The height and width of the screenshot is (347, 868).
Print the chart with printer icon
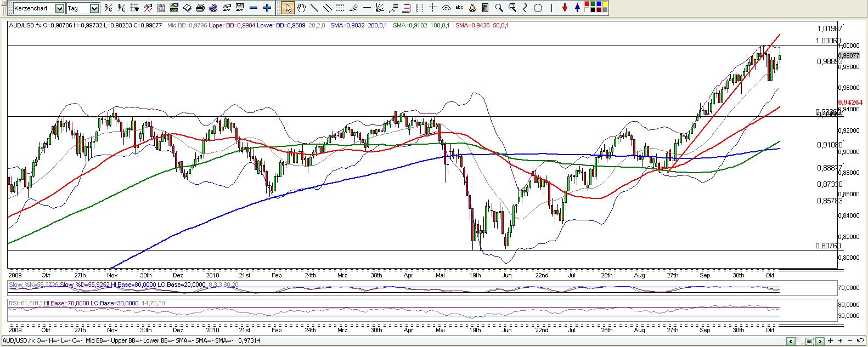click(200, 8)
